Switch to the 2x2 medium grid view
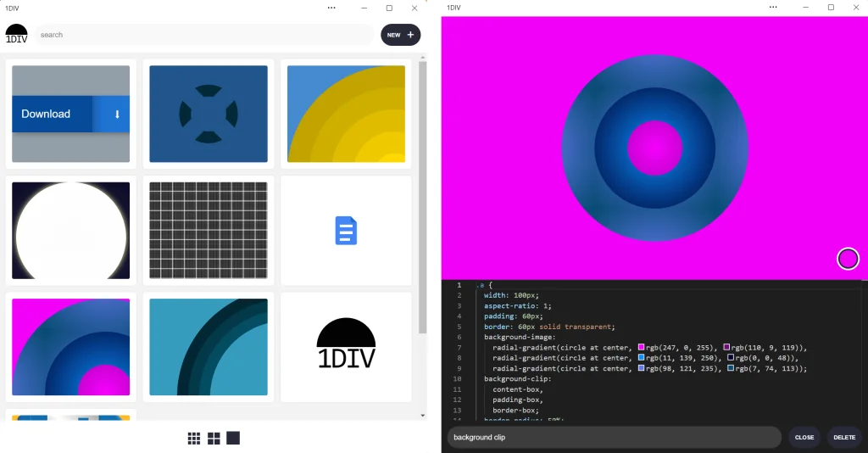 (x=214, y=438)
